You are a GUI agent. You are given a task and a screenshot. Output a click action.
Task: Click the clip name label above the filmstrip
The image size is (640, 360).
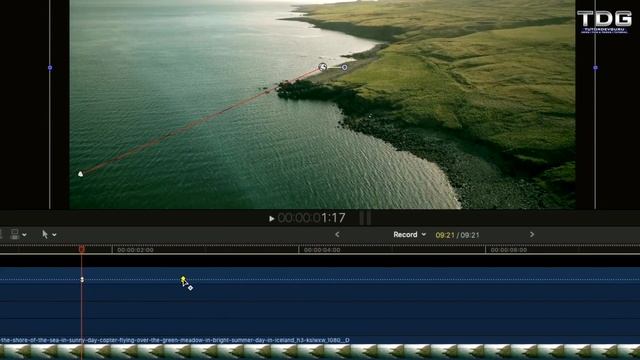click(x=175, y=340)
